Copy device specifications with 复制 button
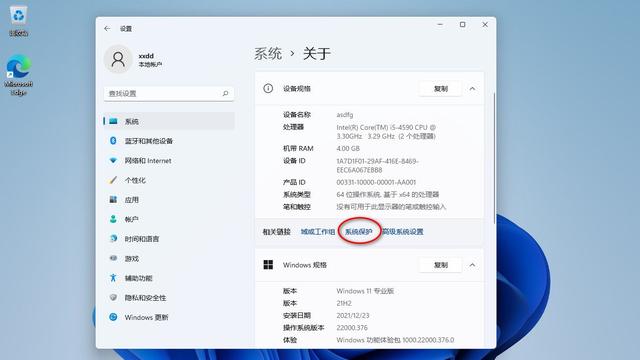The image size is (640, 360). pos(440,89)
